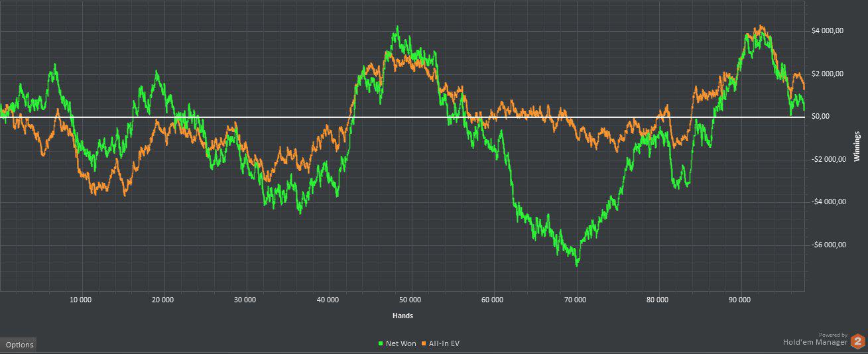Click the 10 000 hands axis label
868x354 pixels.
80,300
